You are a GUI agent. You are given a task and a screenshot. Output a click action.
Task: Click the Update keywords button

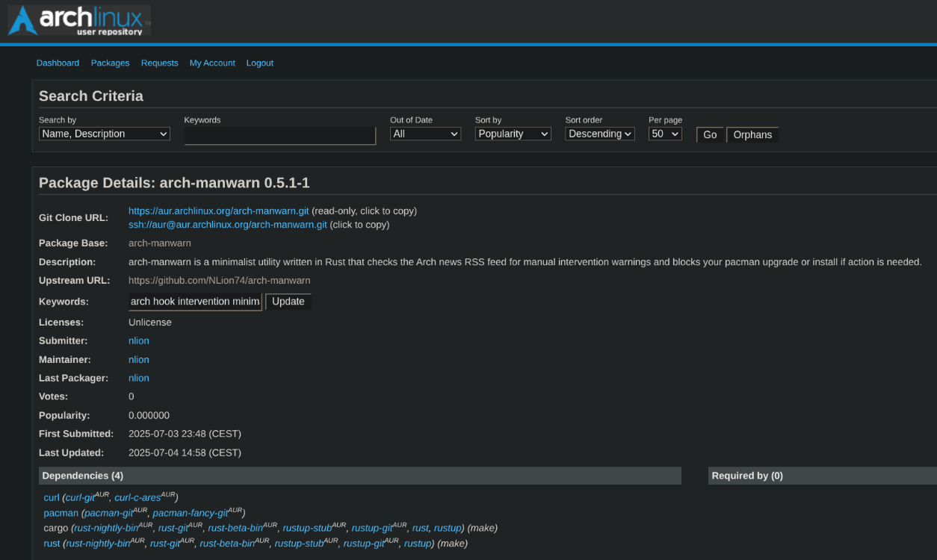click(288, 302)
